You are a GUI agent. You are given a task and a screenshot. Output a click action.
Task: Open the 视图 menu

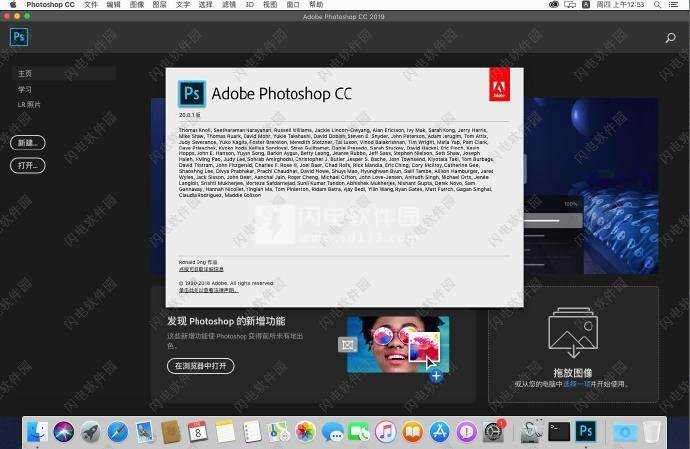(270, 4)
